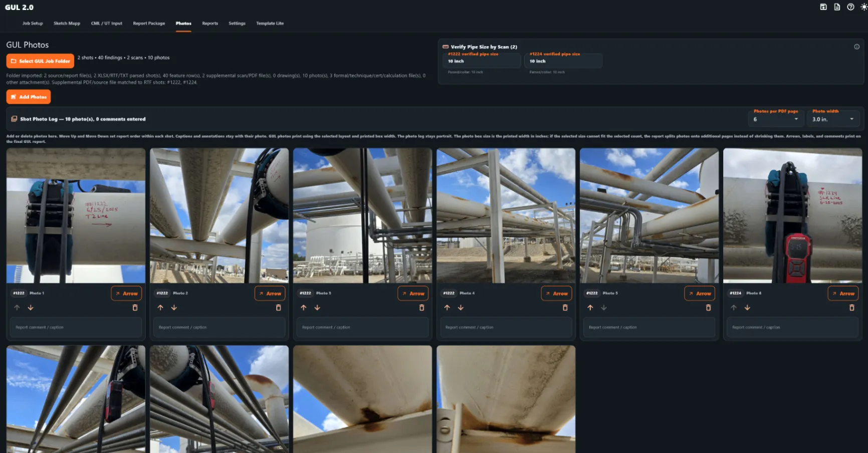
Task: Click the Arrow button on Photo 1
Action: point(126,294)
